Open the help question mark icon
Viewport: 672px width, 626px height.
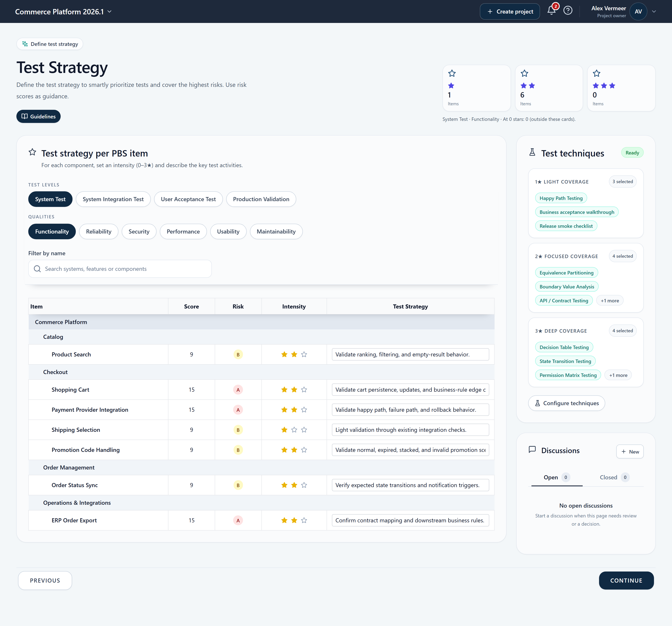tap(568, 11)
